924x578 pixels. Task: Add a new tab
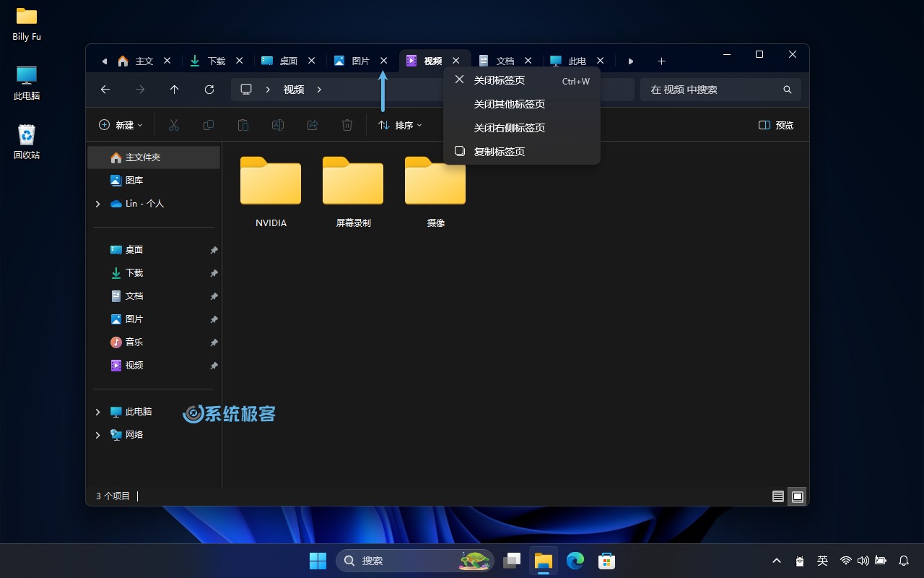pos(661,61)
